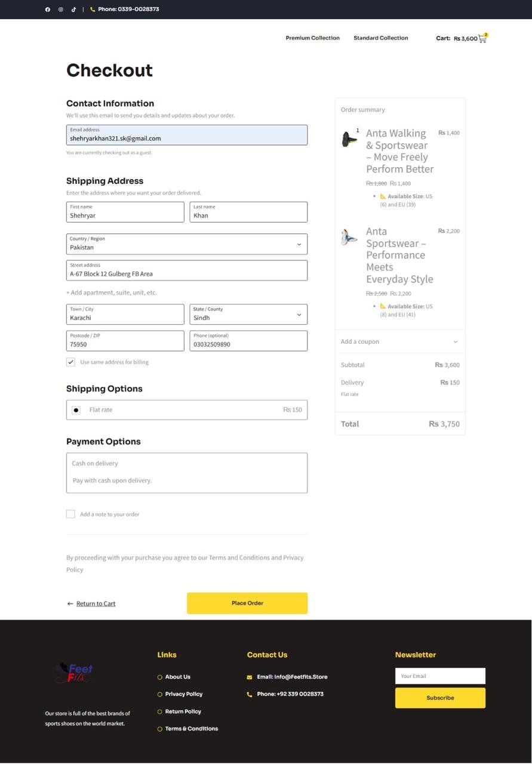Image resolution: width=532 pixels, height=764 pixels.
Task: Expand the 'Add a coupon' section
Action: click(399, 342)
